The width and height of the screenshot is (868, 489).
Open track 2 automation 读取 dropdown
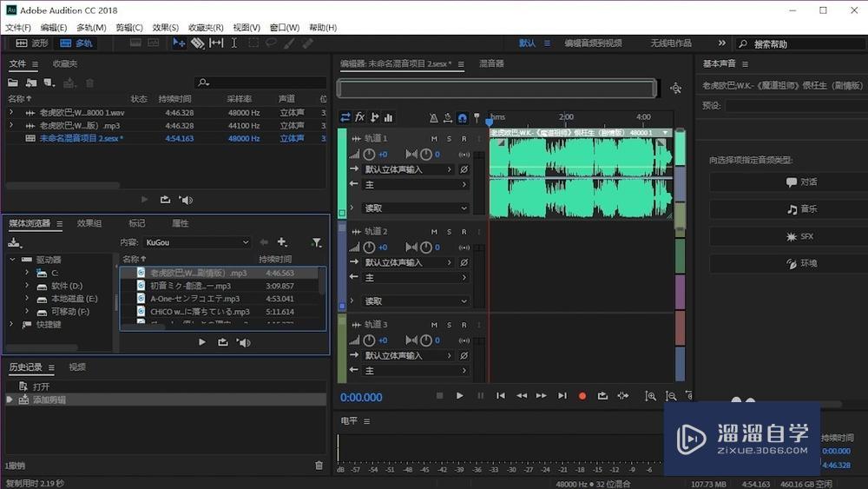tap(415, 301)
